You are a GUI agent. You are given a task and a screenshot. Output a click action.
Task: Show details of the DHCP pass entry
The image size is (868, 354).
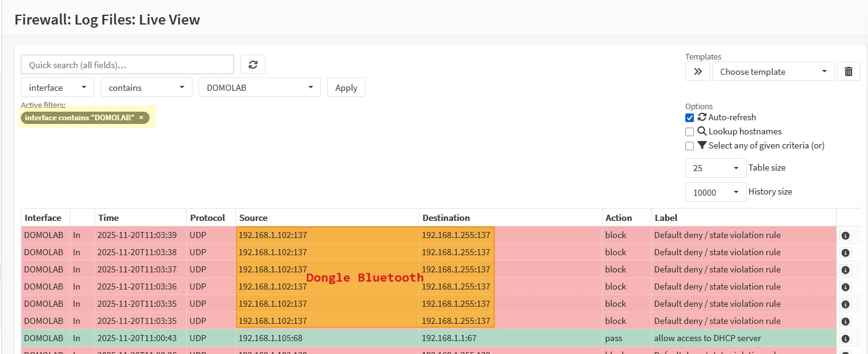tap(845, 339)
